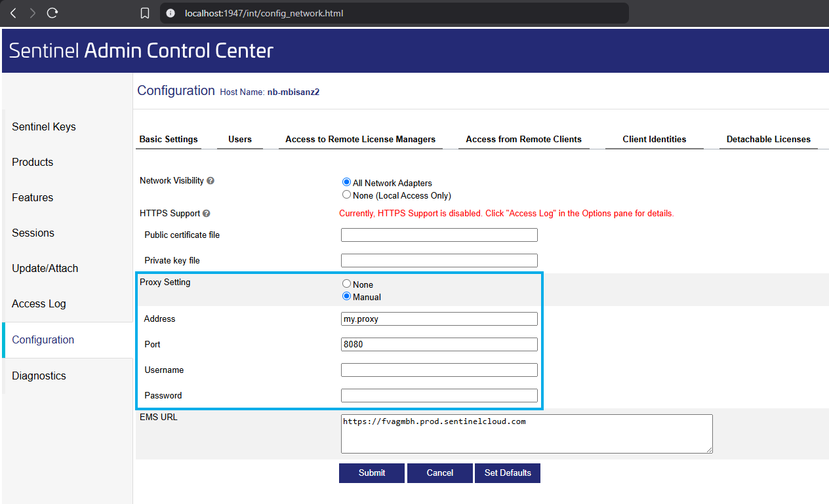
Task: Open HTTPS Support help question mark
Action: [x=207, y=214]
